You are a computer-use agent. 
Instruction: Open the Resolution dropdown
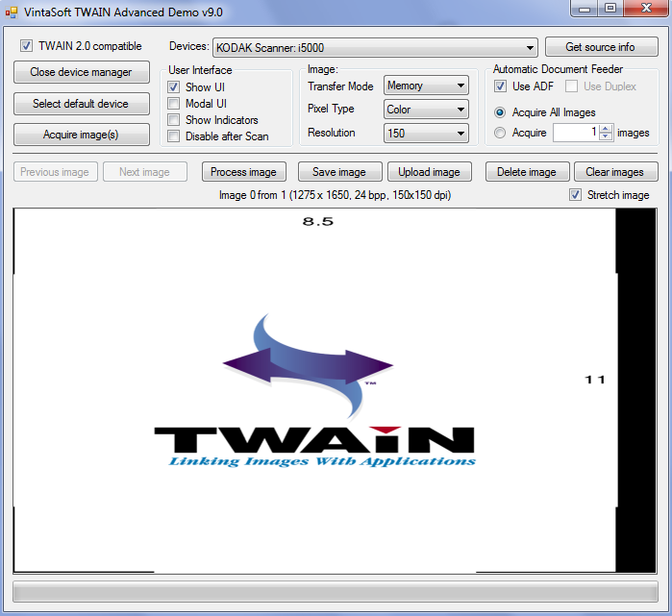tap(426, 134)
